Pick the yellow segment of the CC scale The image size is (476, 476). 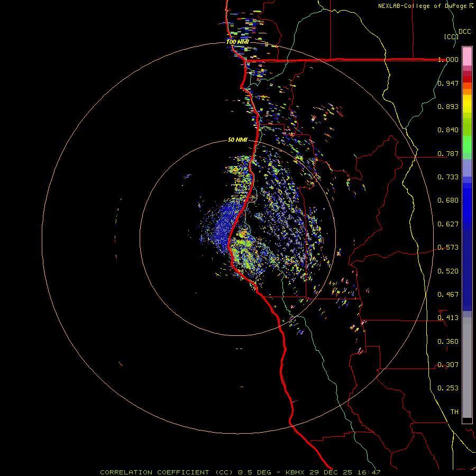click(x=467, y=104)
